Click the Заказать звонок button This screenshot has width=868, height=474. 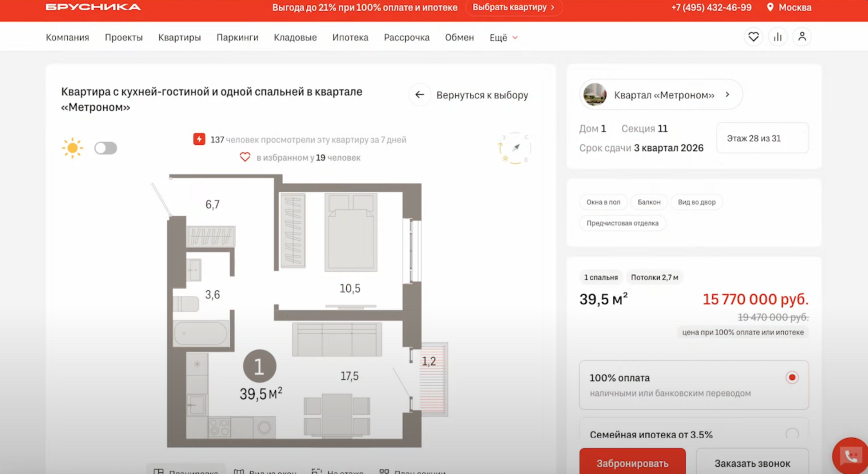pyautogui.click(x=752, y=462)
